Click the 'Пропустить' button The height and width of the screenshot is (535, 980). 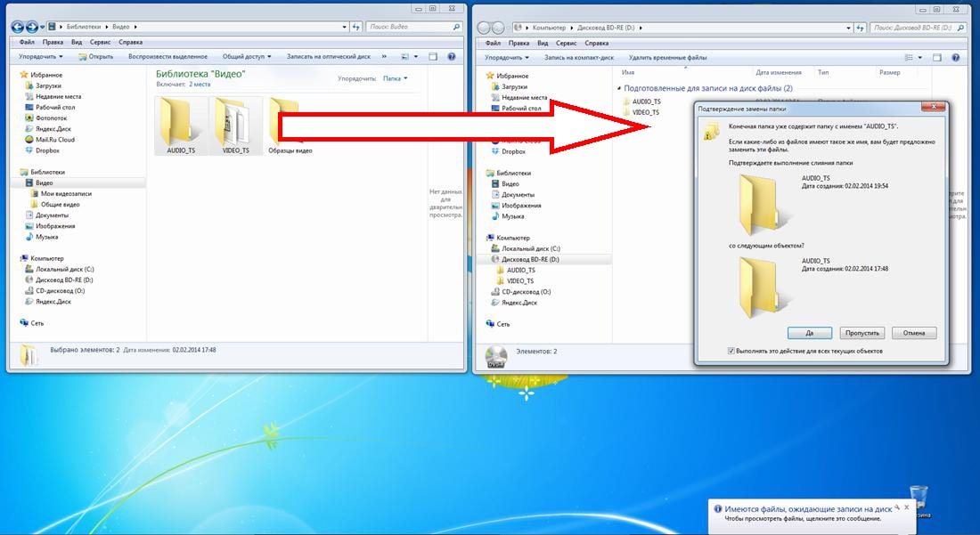(862, 333)
